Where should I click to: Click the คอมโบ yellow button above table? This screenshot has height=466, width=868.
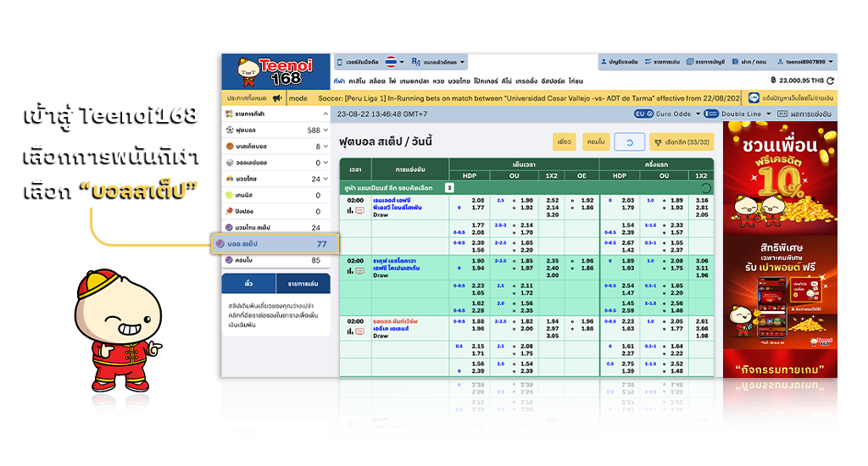point(596,141)
